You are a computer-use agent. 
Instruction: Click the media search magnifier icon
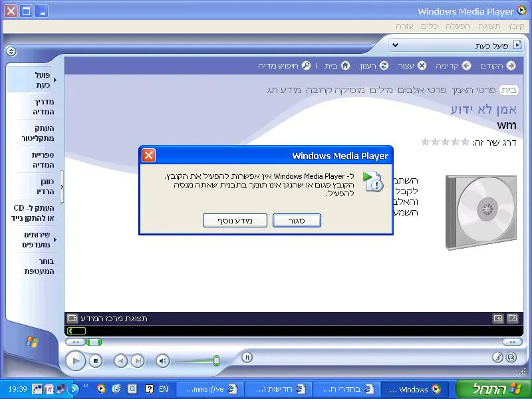tap(306, 65)
